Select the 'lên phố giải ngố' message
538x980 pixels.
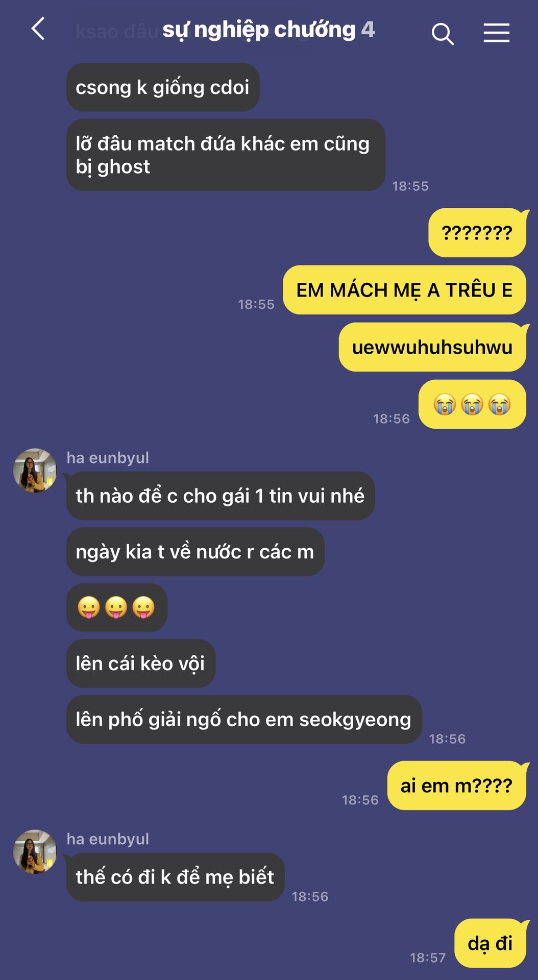(x=244, y=719)
